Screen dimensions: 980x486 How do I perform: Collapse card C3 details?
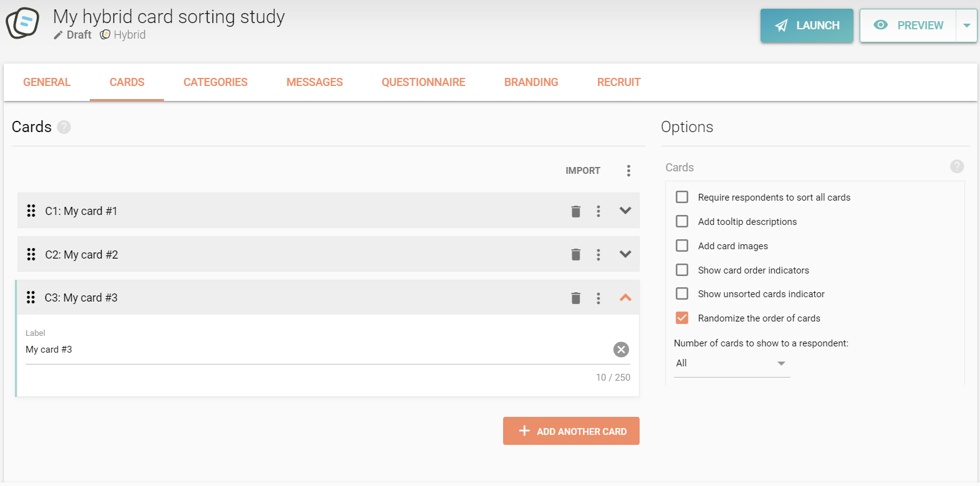(x=625, y=298)
